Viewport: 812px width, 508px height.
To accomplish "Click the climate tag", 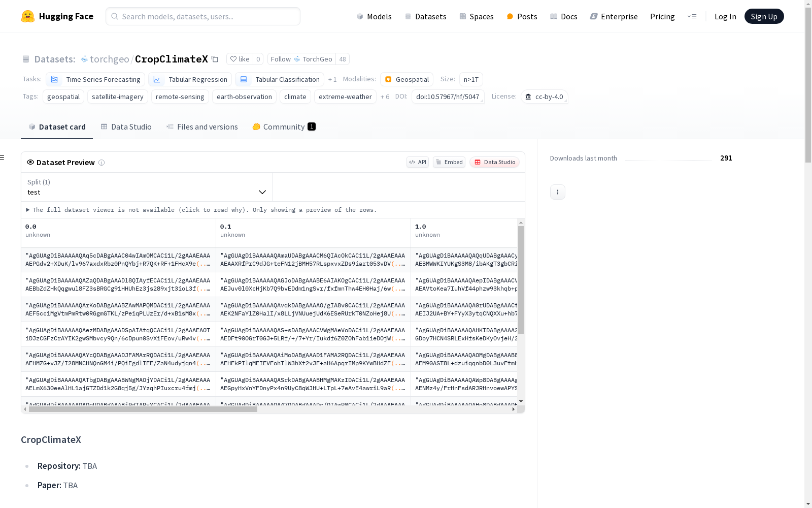I will coord(295,97).
